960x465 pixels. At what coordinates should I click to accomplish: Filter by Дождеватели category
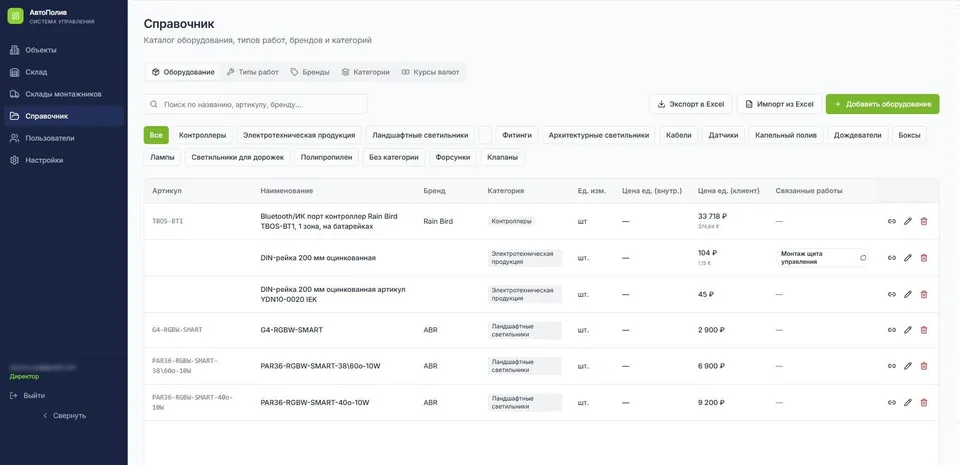[x=857, y=135]
